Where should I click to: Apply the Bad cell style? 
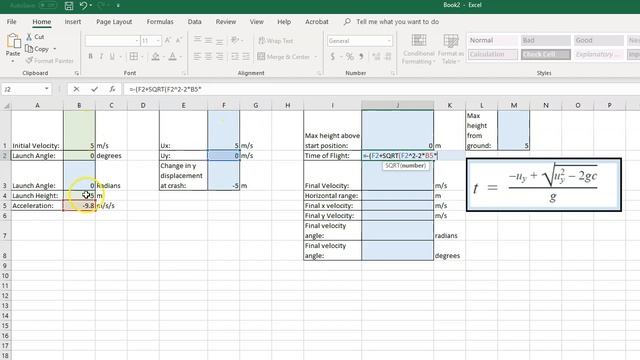click(x=546, y=40)
